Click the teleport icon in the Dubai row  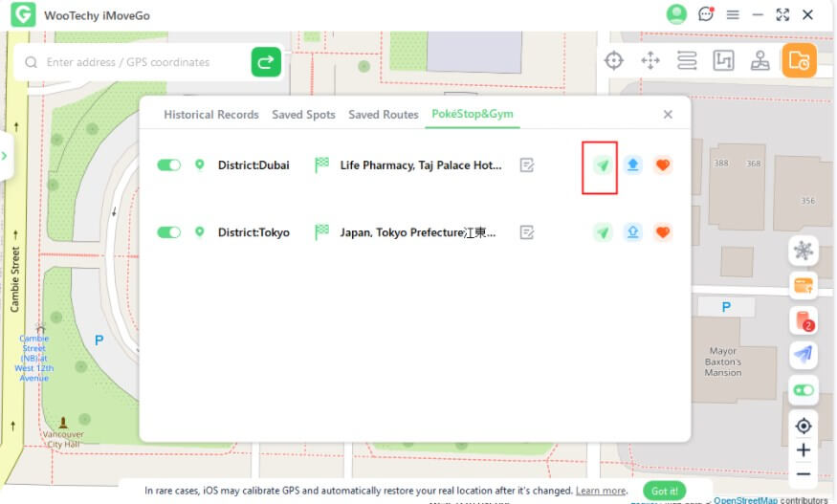click(602, 165)
